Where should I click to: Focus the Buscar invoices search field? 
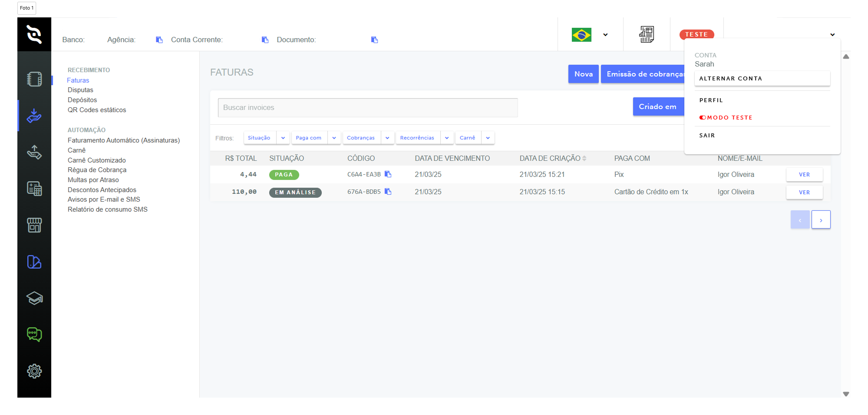(x=368, y=107)
